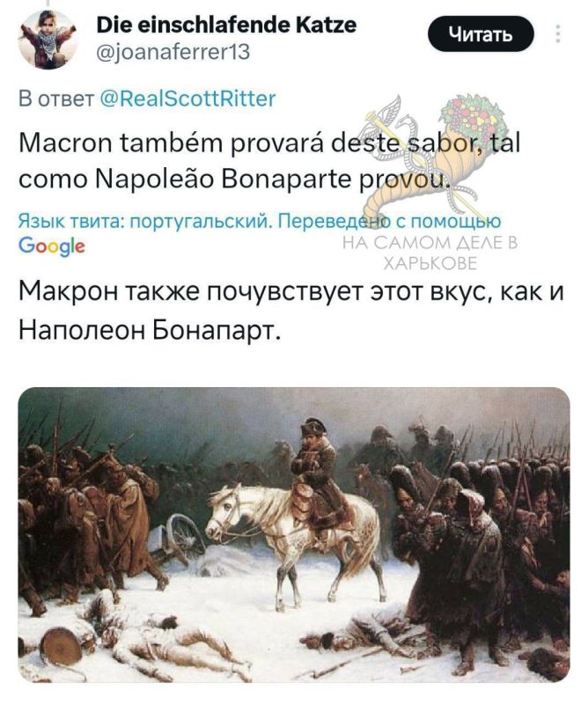Click the display name Die einschlafende Katze
588x704 pixels.
226,25
